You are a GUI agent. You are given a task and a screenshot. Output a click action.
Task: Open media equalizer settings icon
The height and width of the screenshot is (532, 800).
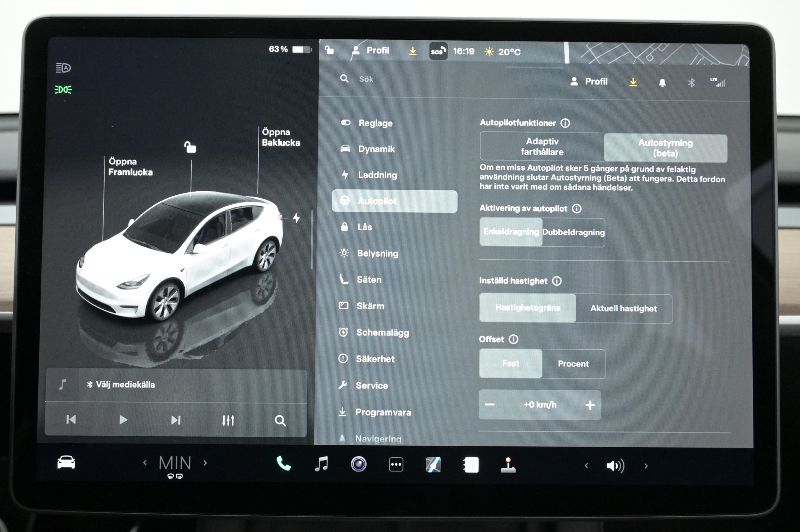point(228,420)
